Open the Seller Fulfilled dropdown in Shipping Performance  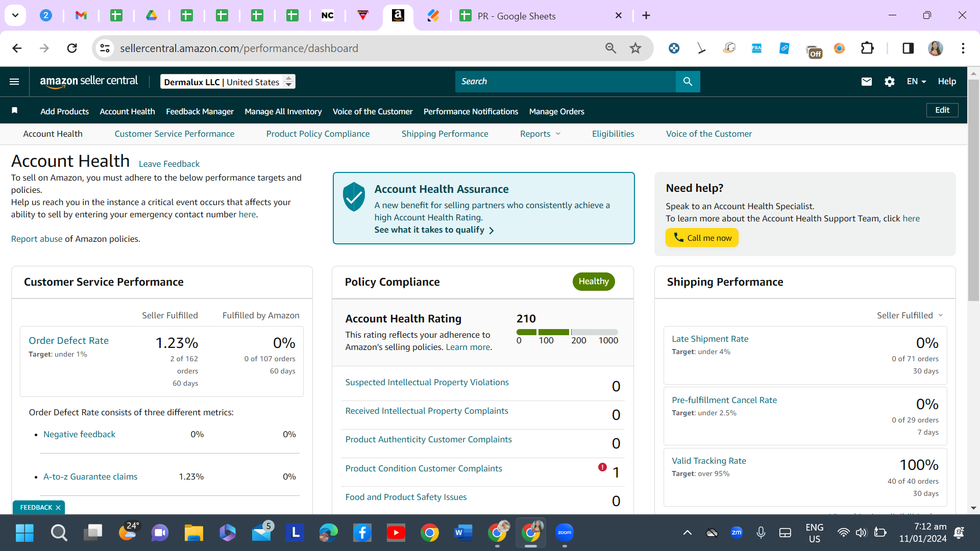(x=910, y=315)
